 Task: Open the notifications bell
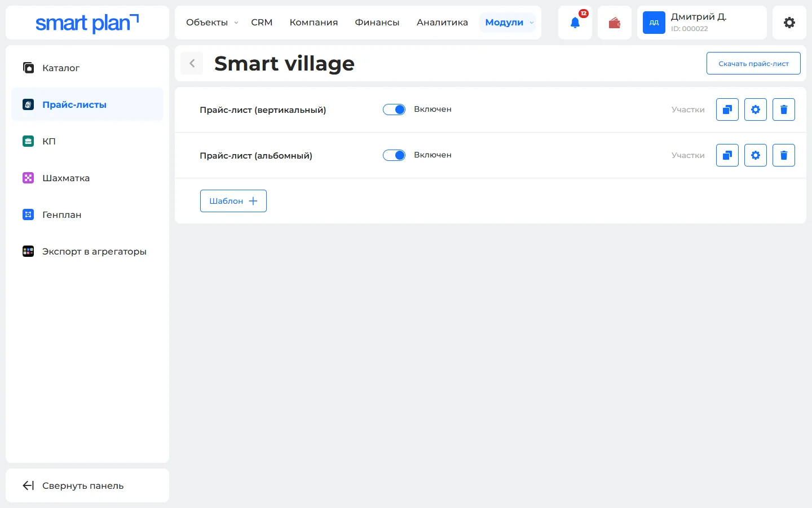(x=575, y=23)
